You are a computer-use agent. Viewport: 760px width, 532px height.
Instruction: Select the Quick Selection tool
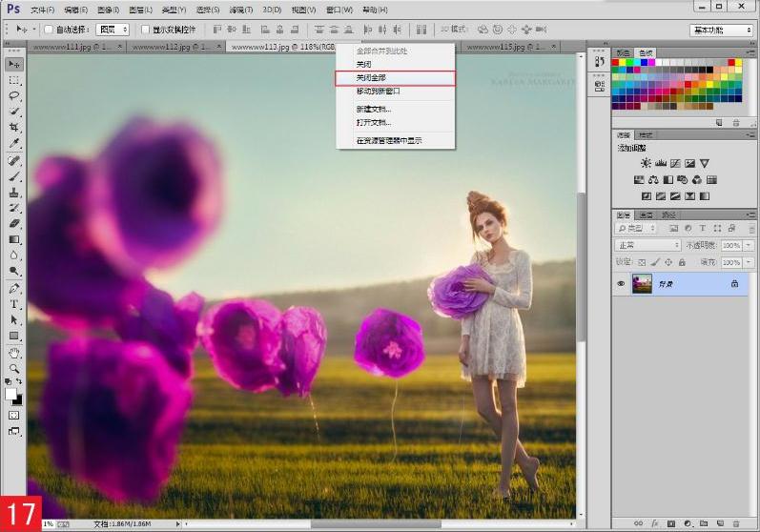(x=14, y=112)
